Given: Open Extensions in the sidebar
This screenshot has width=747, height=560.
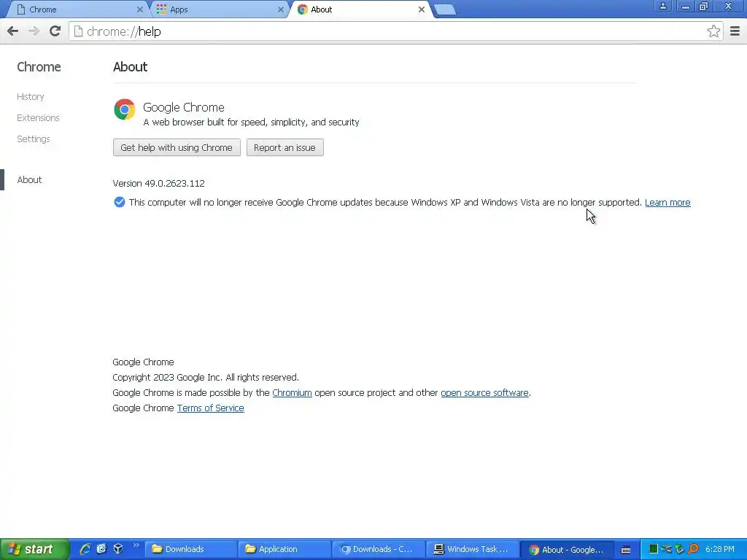Looking at the screenshot, I should click(x=38, y=117).
